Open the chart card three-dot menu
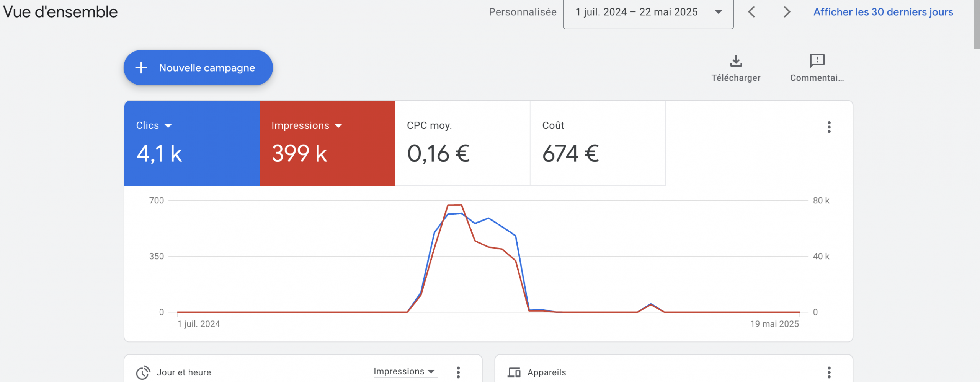The height and width of the screenshot is (382, 980). pyautogui.click(x=829, y=127)
